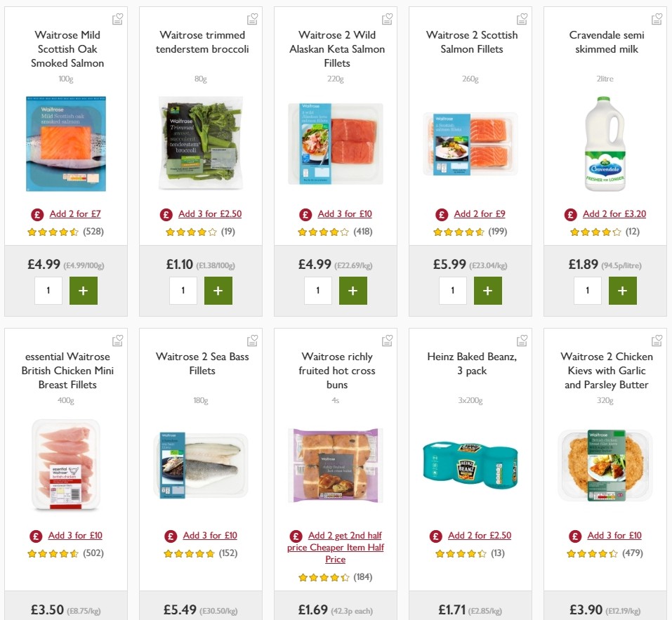Click the Heinz Baked Beanz product image
The height and width of the screenshot is (620, 672).
pos(470,464)
